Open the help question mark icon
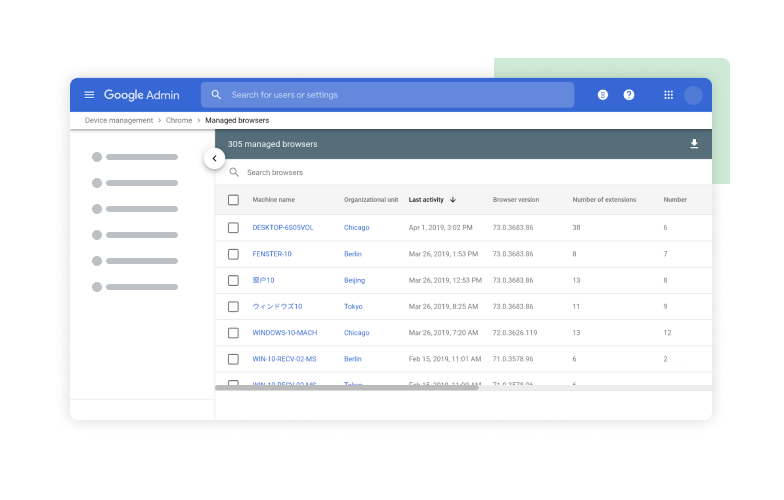The image size is (784, 500). 628,94
